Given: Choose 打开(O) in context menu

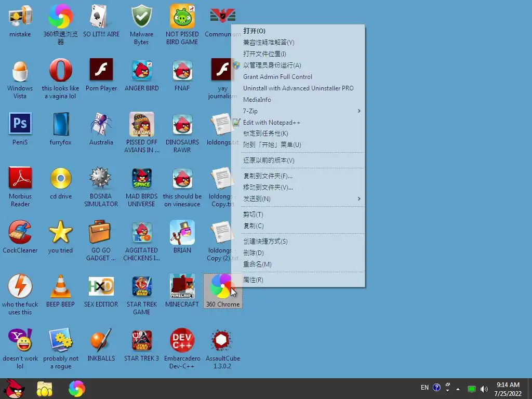Looking at the screenshot, I should point(298,31).
